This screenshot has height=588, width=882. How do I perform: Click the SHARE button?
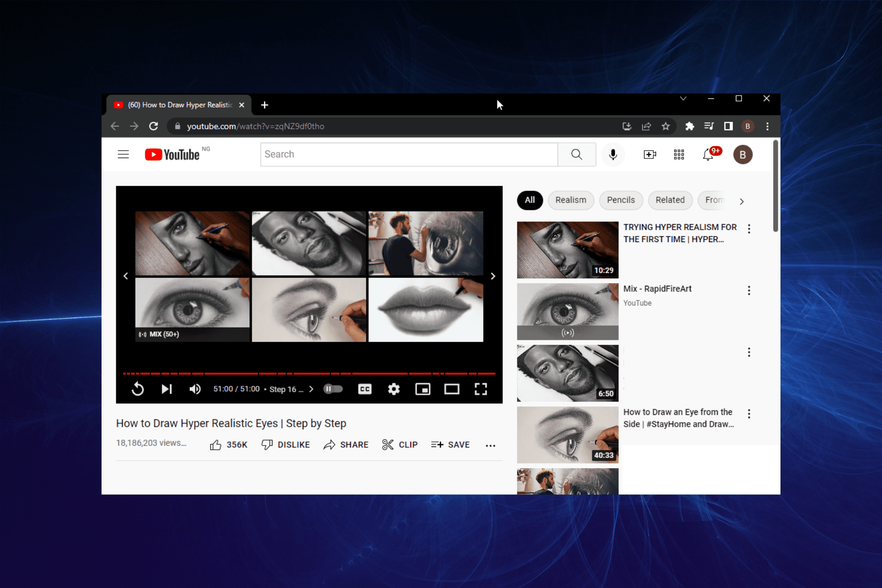(346, 445)
